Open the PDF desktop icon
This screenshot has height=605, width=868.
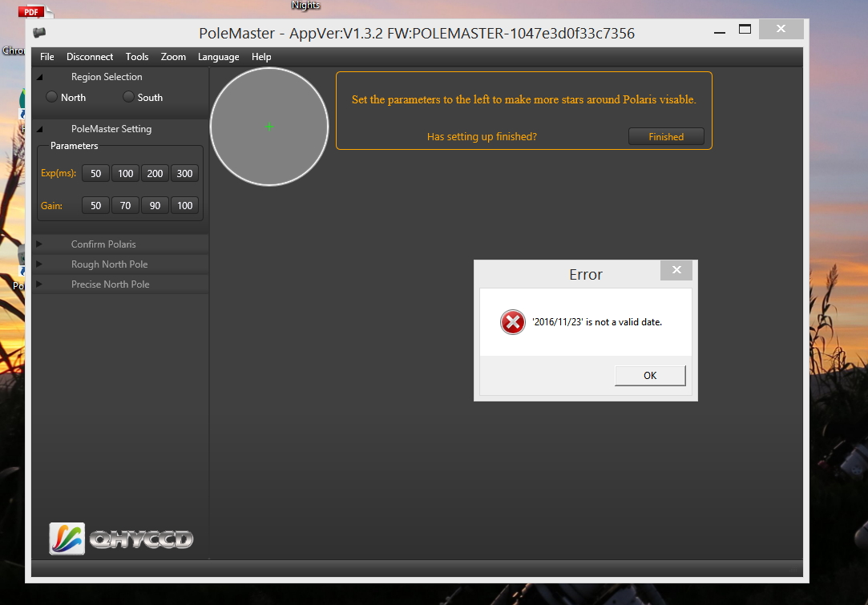34,11
